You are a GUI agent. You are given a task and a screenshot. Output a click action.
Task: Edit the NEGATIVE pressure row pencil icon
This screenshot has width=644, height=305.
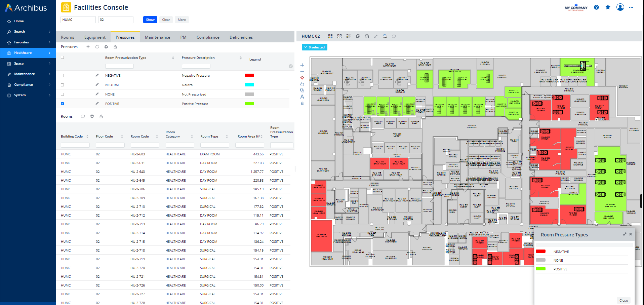(x=97, y=75)
